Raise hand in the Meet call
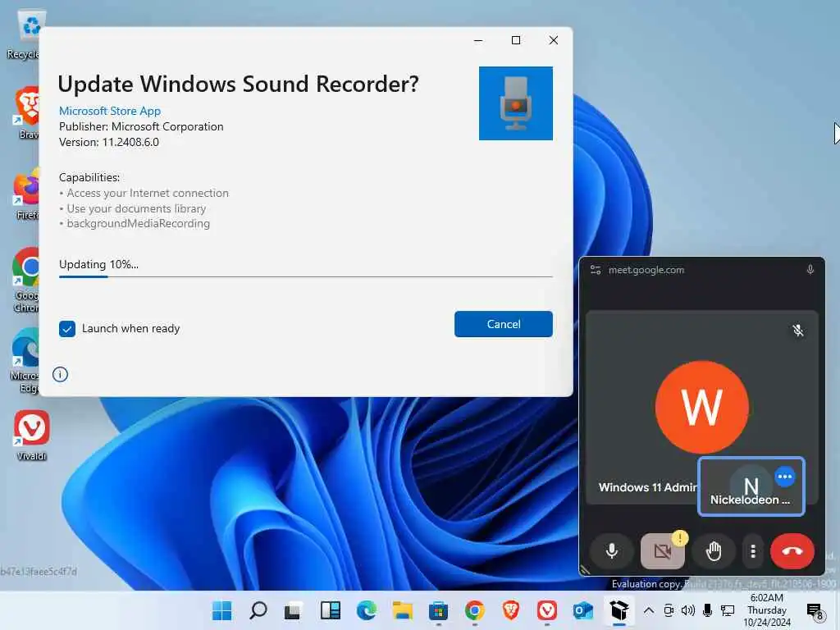This screenshot has width=840, height=630. [713, 550]
